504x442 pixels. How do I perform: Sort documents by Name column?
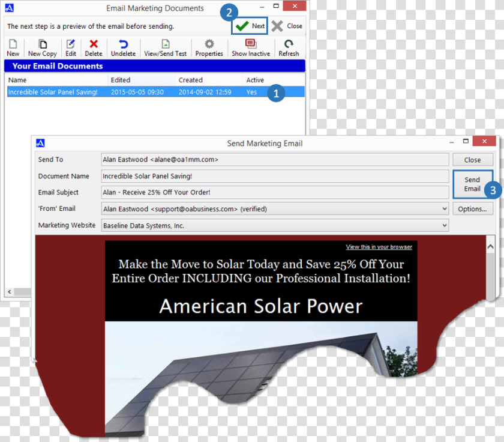[56, 80]
